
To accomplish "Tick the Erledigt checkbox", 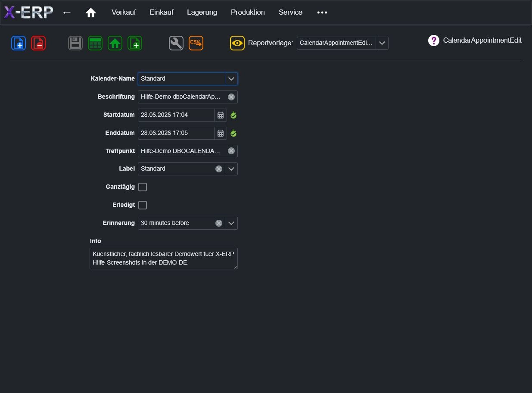I will pos(143,205).
